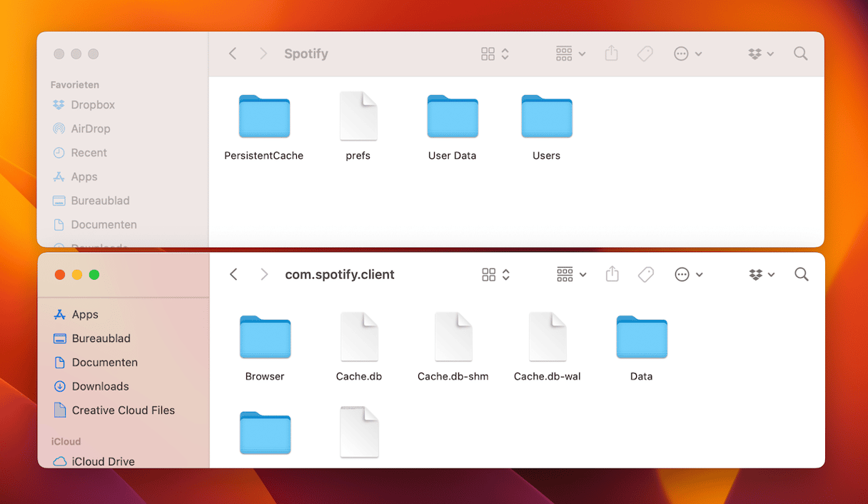Go forward in the com.spotify.client window
This screenshot has width=868, height=504.
[264, 275]
